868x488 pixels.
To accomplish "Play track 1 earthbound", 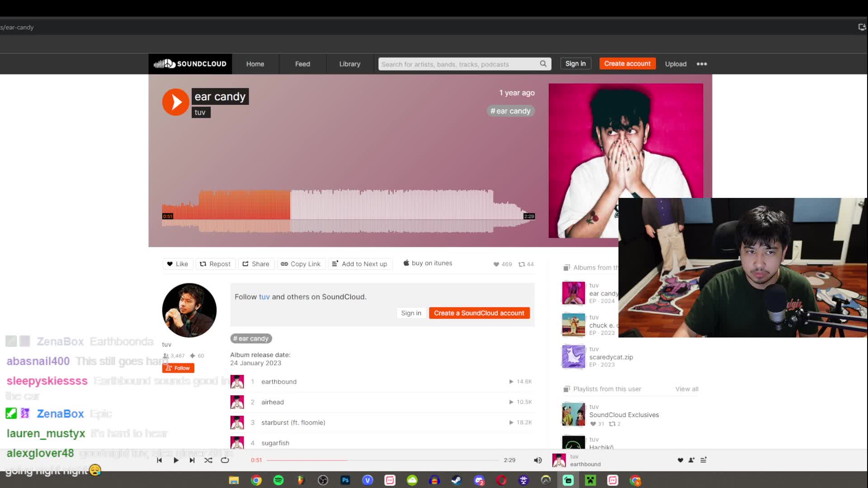I will [278, 381].
